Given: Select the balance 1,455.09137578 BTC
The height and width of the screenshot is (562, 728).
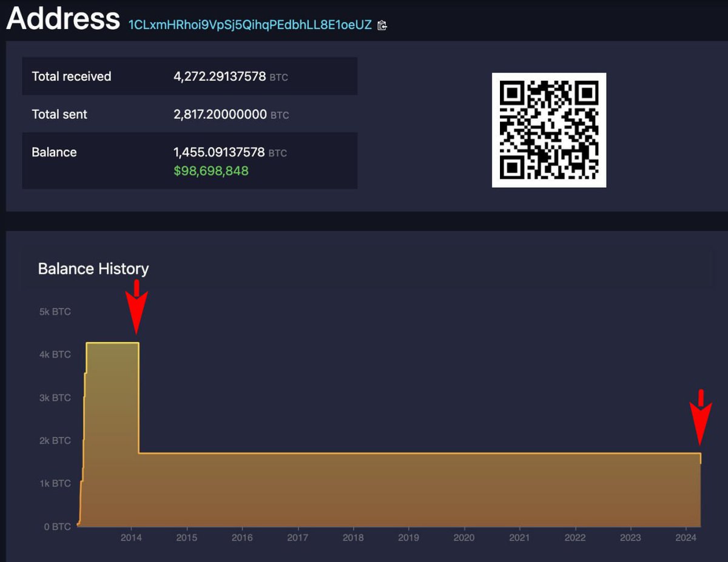Looking at the screenshot, I should tap(230, 152).
